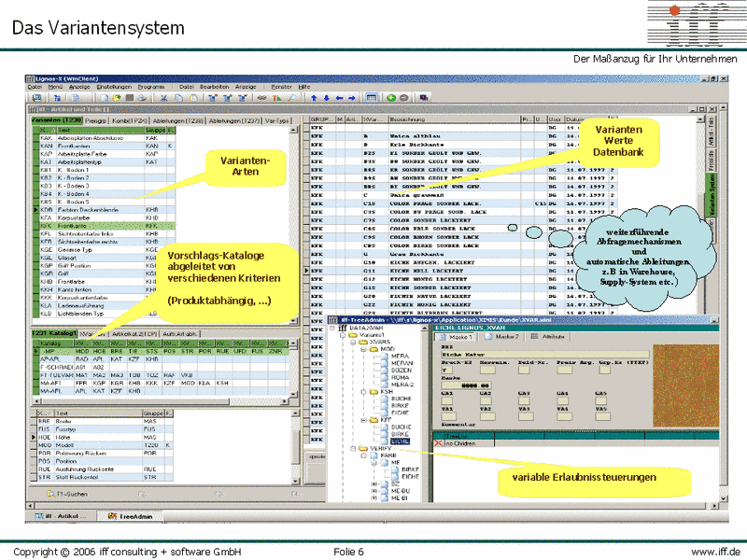Select TreeAdmin in the bottom task bar
This screenshot has width=747, height=560.
(x=131, y=516)
